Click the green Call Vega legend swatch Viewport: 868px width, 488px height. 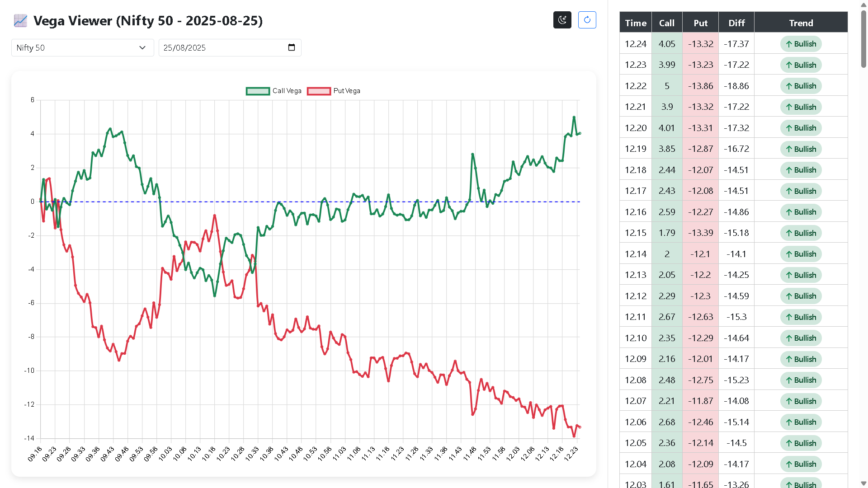(257, 91)
